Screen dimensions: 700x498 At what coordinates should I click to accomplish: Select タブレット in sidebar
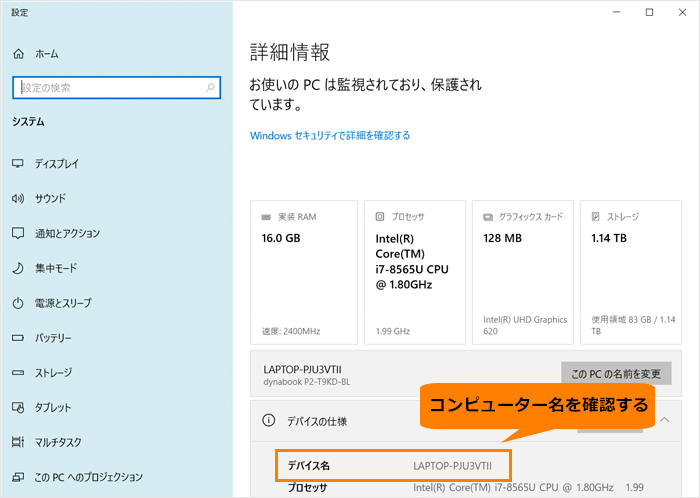coord(53,407)
